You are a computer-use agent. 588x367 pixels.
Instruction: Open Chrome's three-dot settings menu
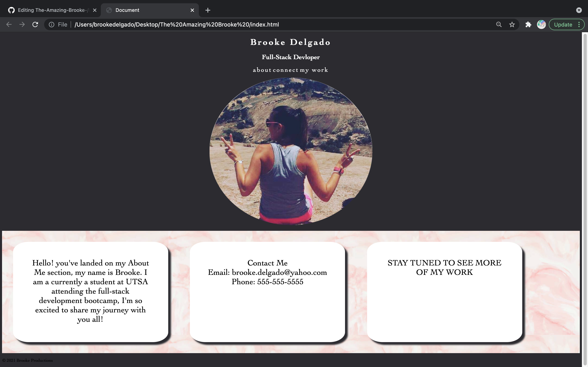579,24
